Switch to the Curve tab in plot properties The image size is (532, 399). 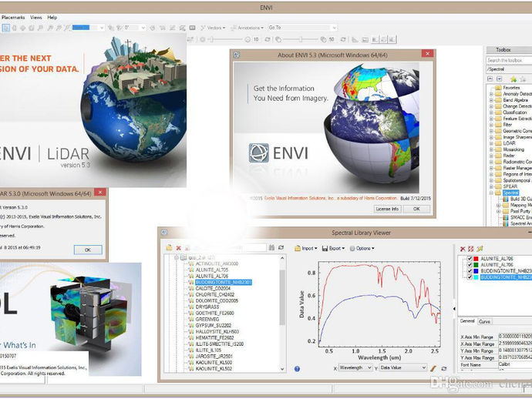pyautogui.click(x=484, y=321)
